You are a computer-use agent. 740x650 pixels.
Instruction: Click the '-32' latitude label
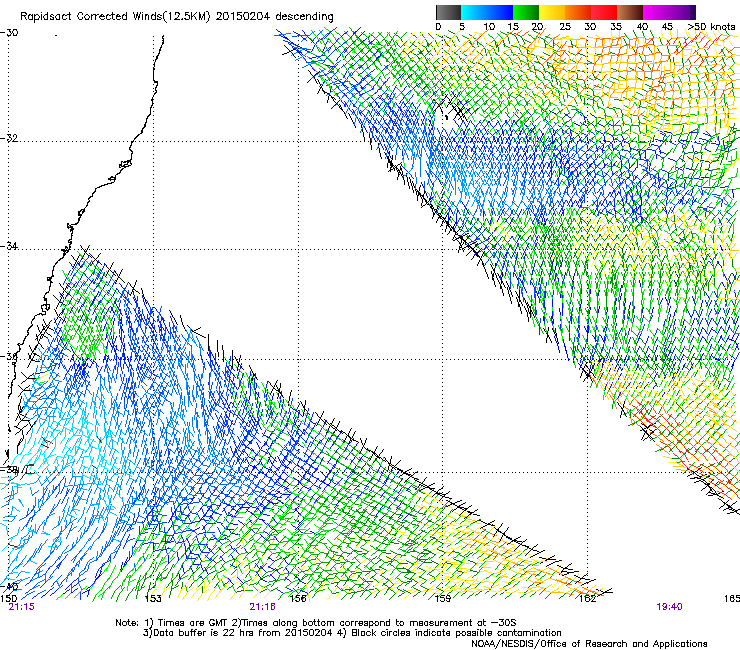9,138
